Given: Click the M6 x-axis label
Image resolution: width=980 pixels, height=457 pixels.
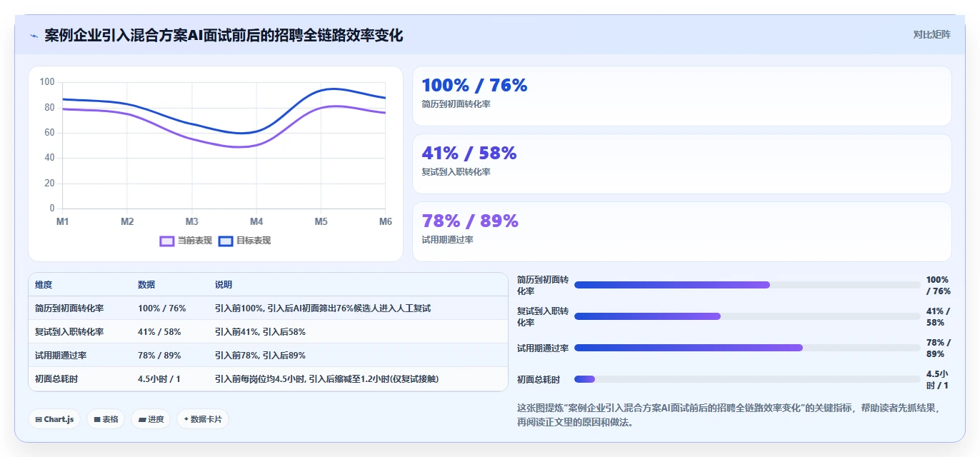Looking at the screenshot, I should tap(386, 222).
